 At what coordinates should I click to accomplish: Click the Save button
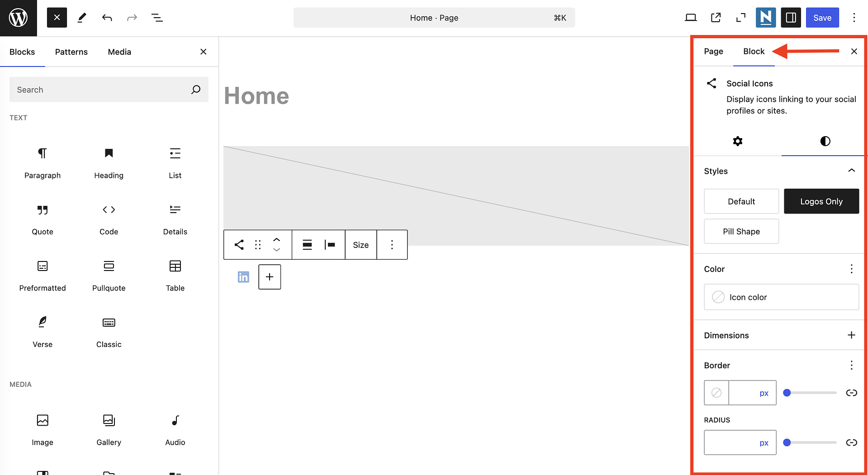822,18
